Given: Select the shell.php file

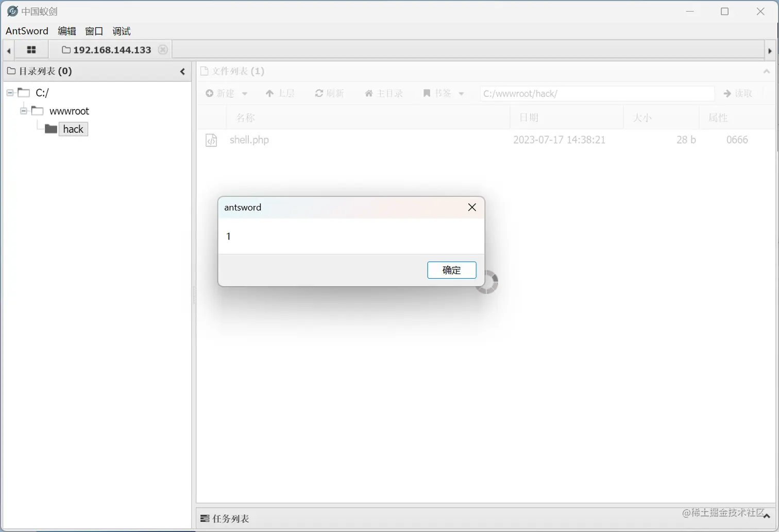Looking at the screenshot, I should tap(249, 140).
